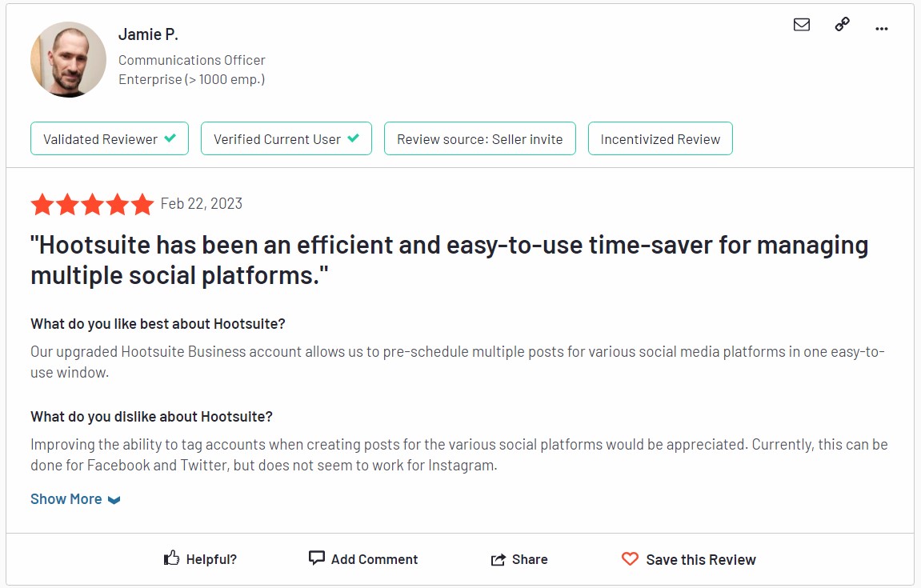Viewport: 921px width, 588px height.
Task: Open the three-dots more options menu
Action: tap(881, 28)
